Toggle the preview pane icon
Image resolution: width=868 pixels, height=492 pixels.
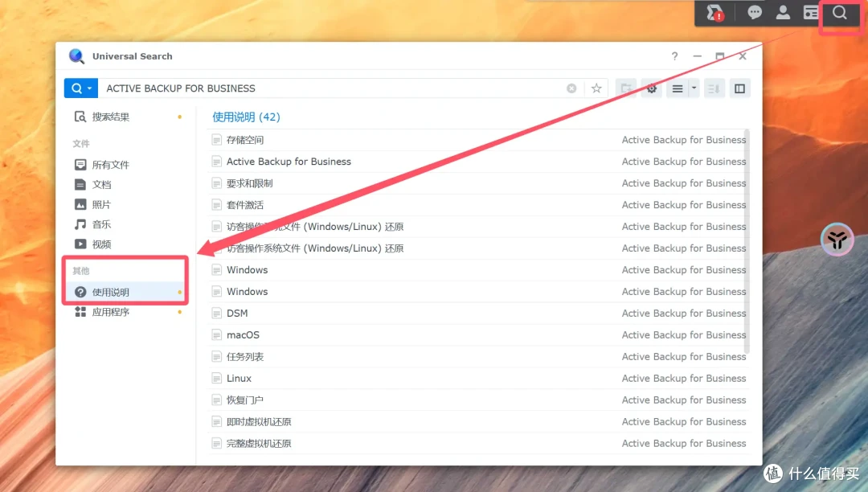coord(739,88)
